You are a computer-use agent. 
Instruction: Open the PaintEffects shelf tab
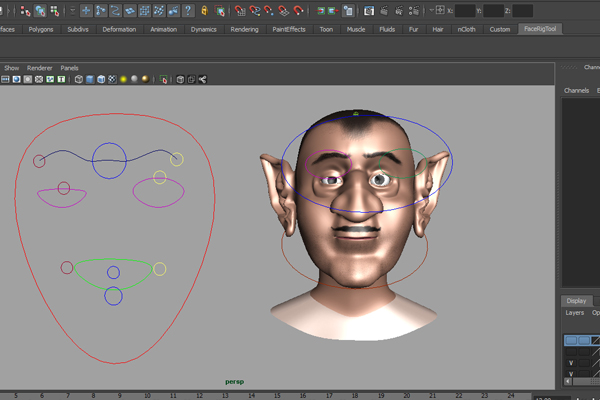[x=289, y=29]
